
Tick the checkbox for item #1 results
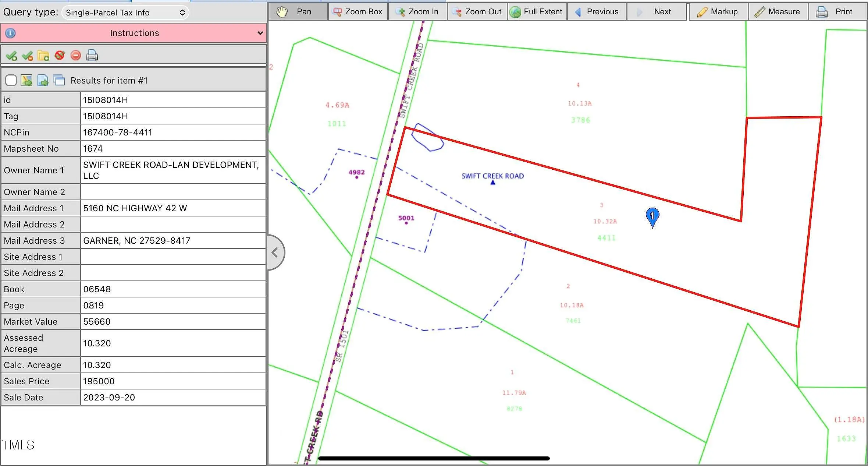pyautogui.click(x=11, y=80)
